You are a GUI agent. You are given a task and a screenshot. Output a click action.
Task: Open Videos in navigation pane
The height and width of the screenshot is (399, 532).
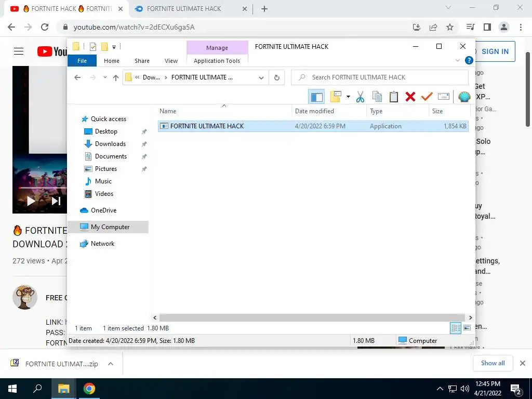coord(104,194)
